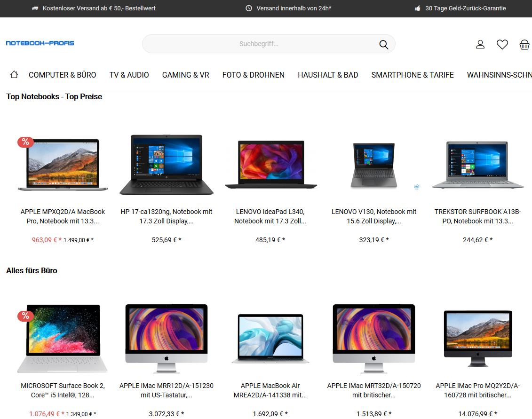Click 30 Tage Geld-Zurück-Garantie text
The image size is (532, 419).
coord(466,8)
